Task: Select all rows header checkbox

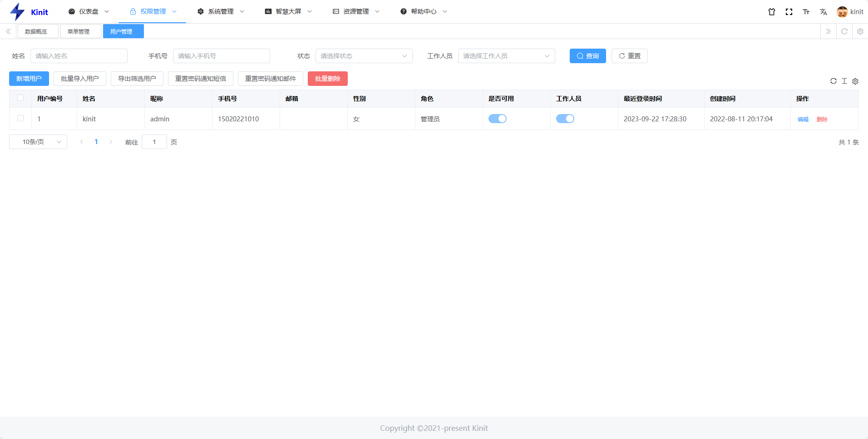Action: click(20, 98)
